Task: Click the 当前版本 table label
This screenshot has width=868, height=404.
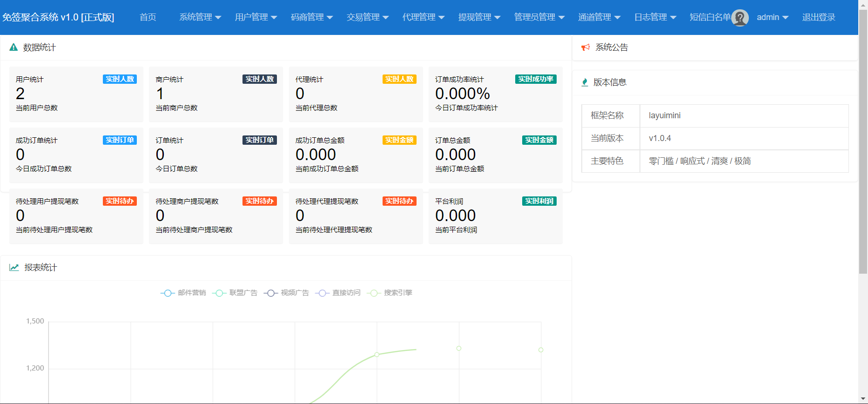Action: tap(607, 138)
